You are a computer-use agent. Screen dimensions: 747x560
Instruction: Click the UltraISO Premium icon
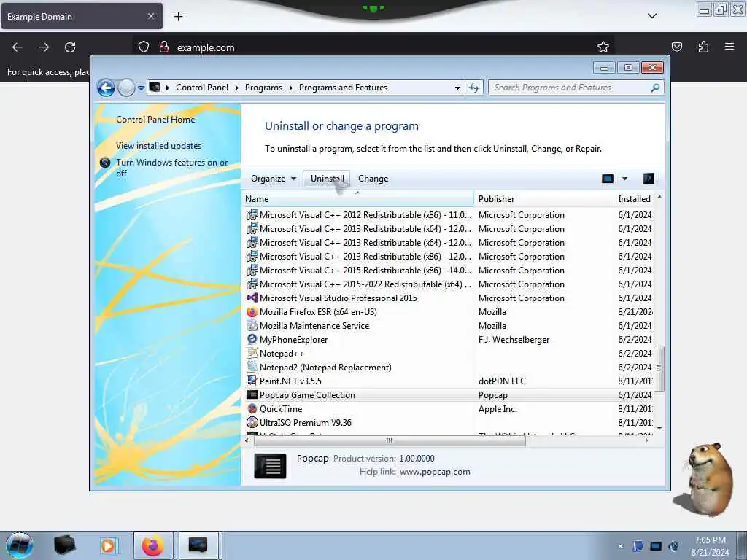(x=252, y=422)
